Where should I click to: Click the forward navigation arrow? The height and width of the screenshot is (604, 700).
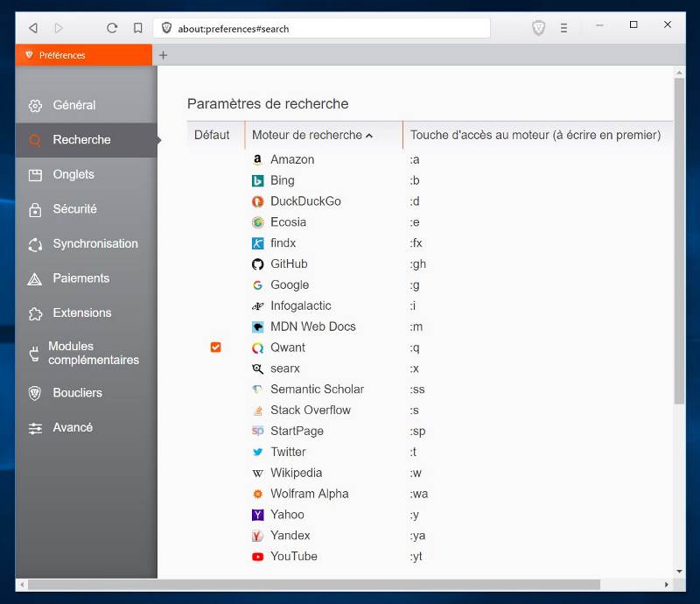point(59,28)
